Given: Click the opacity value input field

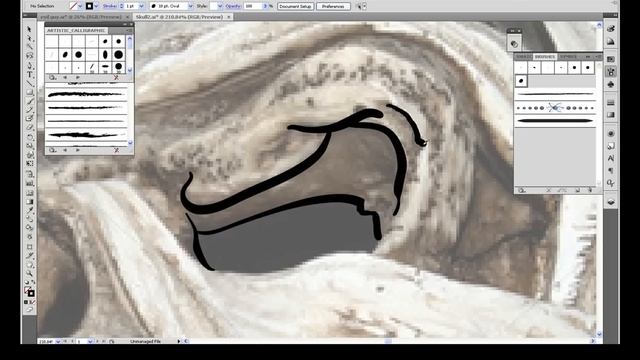Looking at the screenshot, I should 253,6.
